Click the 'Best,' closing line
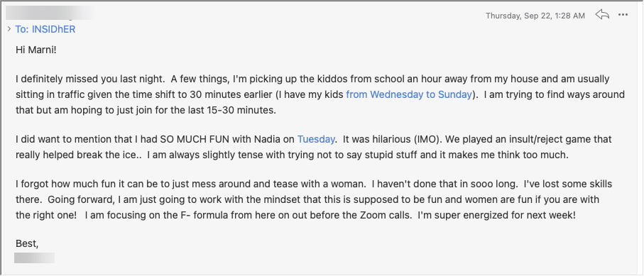 click(27, 243)
